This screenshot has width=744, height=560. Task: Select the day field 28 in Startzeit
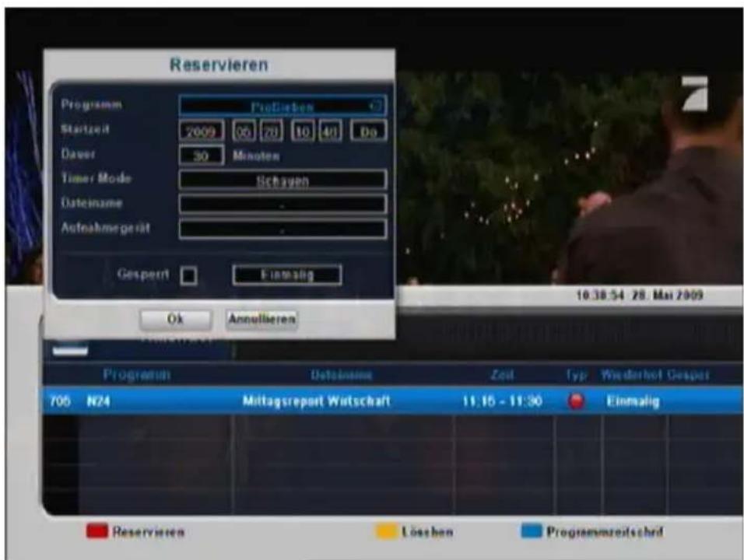tap(271, 131)
